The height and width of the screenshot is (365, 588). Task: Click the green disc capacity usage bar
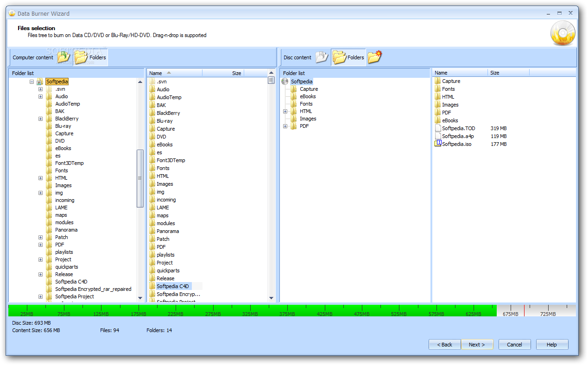(x=253, y=310)
